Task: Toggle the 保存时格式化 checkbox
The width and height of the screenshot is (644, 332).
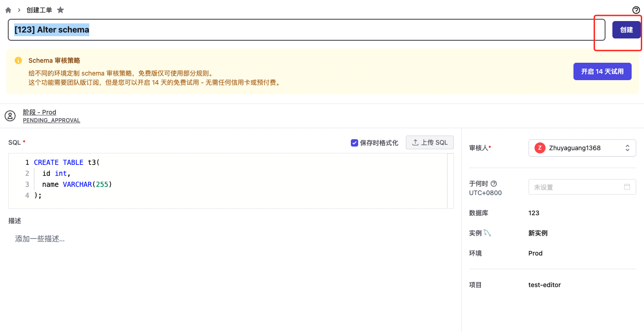Action: [354, 143]
